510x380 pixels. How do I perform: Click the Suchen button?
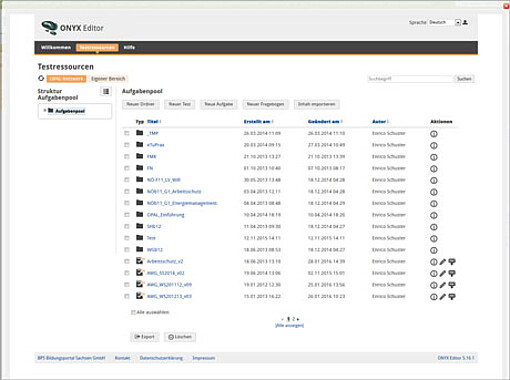[x=464, y=79]
